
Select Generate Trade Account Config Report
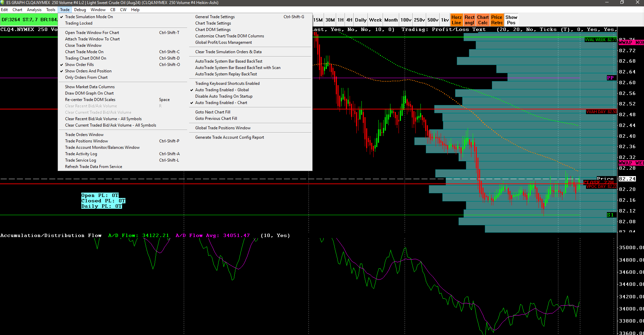click(250, 137)
